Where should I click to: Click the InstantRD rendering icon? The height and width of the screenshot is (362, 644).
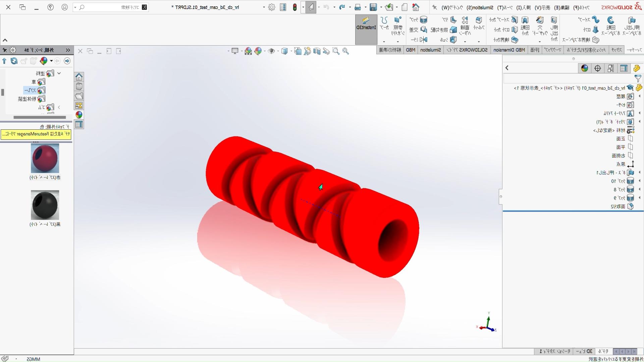click(x=365, y=26)
